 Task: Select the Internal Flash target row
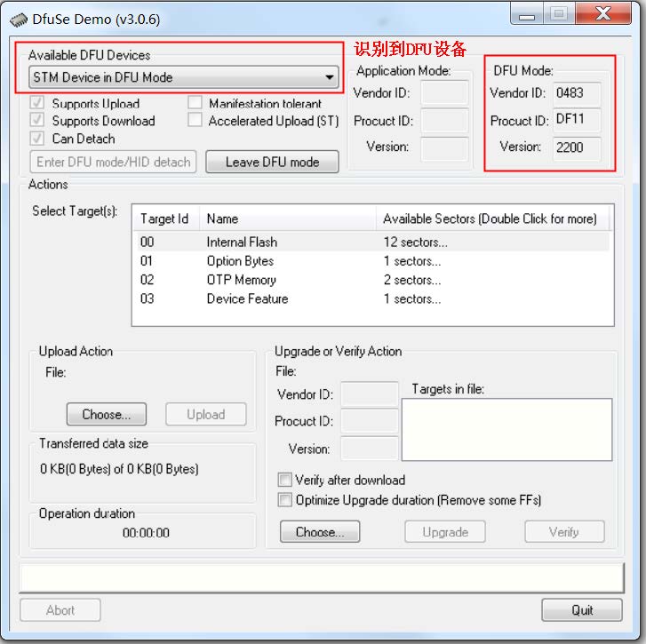pyautogui.click(x=372, y=242)
